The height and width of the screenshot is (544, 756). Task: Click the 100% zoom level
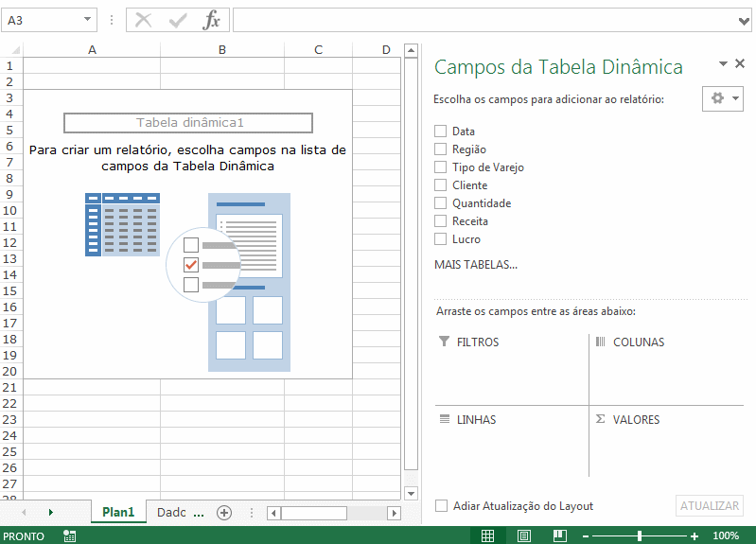tap(726, 535)
